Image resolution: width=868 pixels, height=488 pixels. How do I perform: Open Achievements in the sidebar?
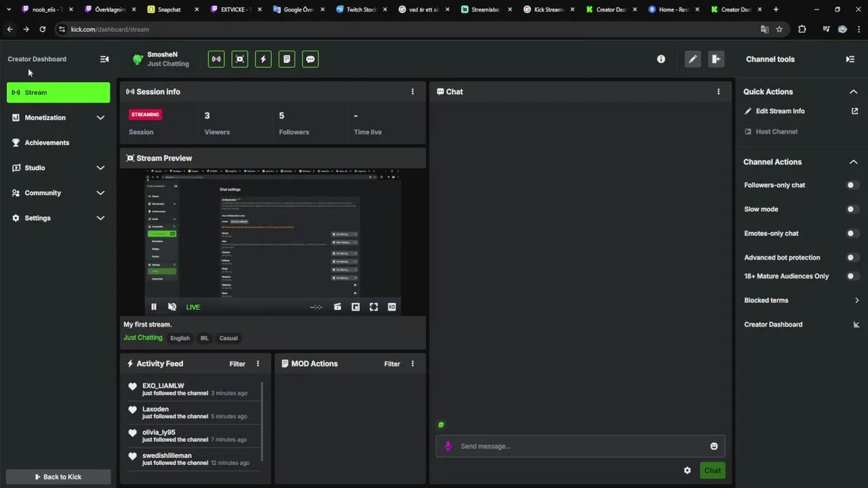[58, 143]
